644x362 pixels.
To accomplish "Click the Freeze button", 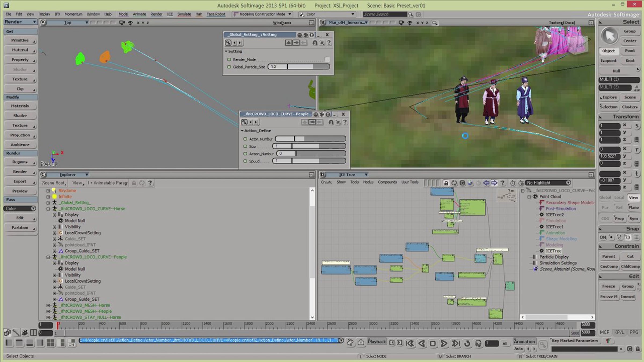I will [609, 286].
